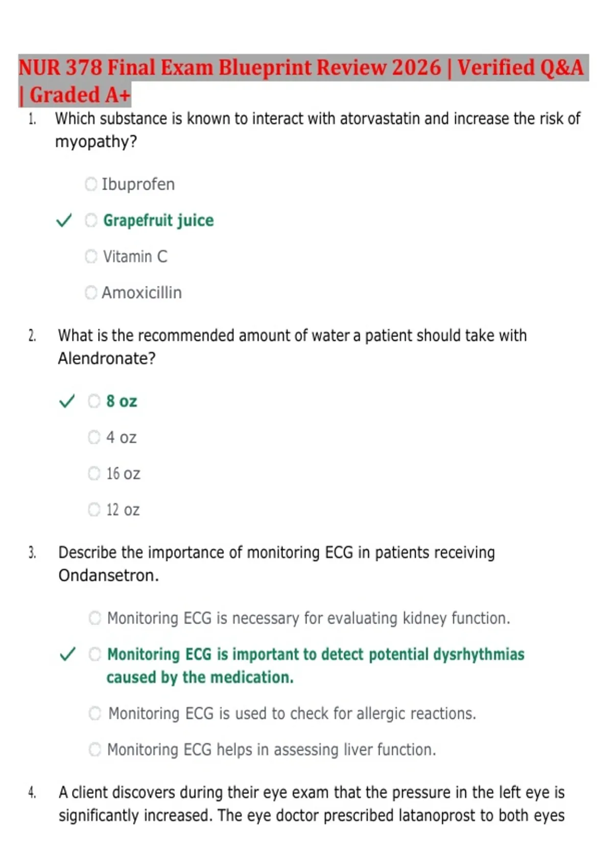
Task: Select the Ibuprofen radio button
Action: pos(91,184)
